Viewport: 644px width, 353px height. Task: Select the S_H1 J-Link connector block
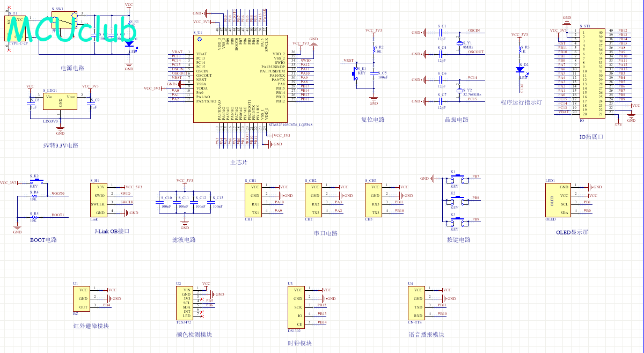pyautogui.click(x=99, y=200)
